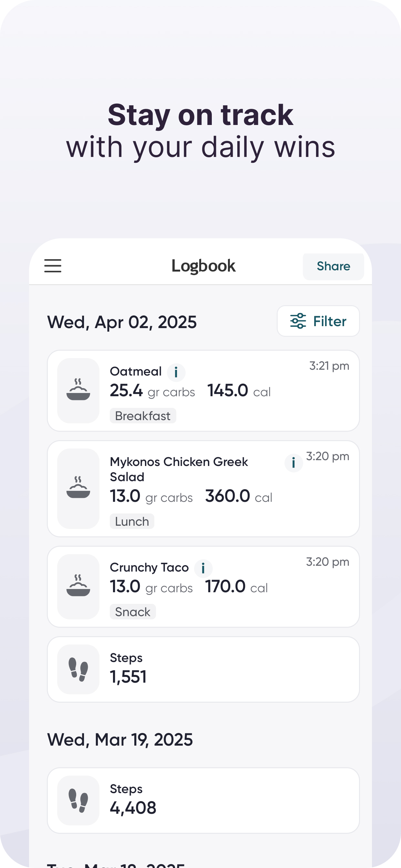Image resolution: width=401 pixels, height=868 pixels.
Task: Select the Lunch tag on Greek Salad
Action: pos(132,521)
